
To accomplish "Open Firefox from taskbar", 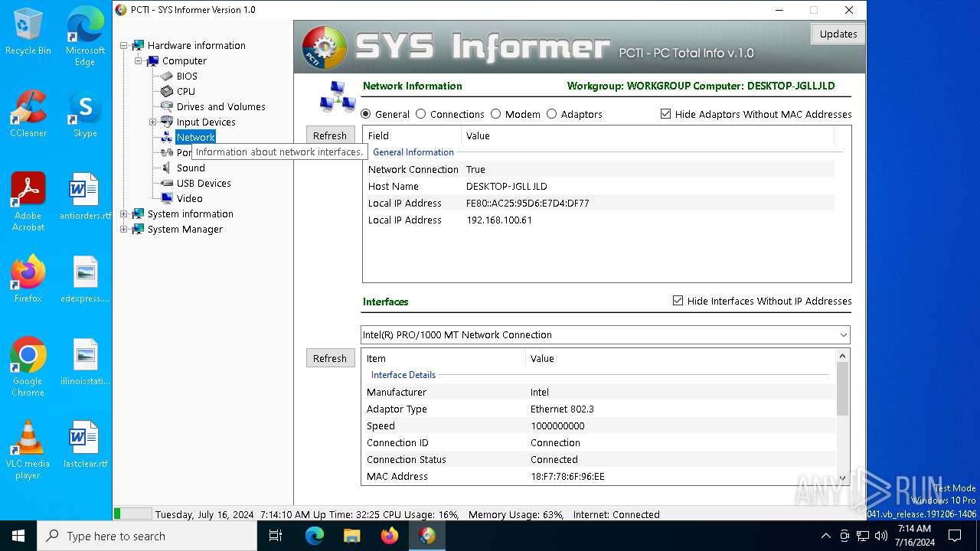I will click(x=390, y=536).
